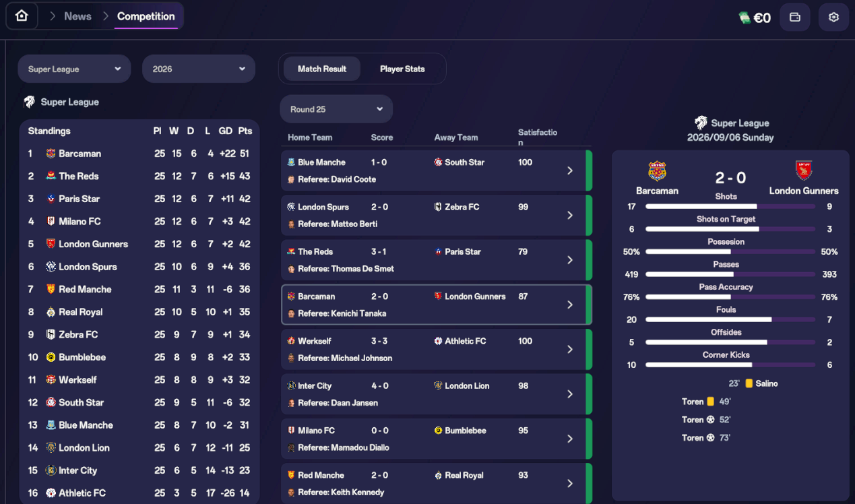This screenshot has width=855, height=504.
Task: Click the Barcaman crest in match details
Action: [657, 171]
